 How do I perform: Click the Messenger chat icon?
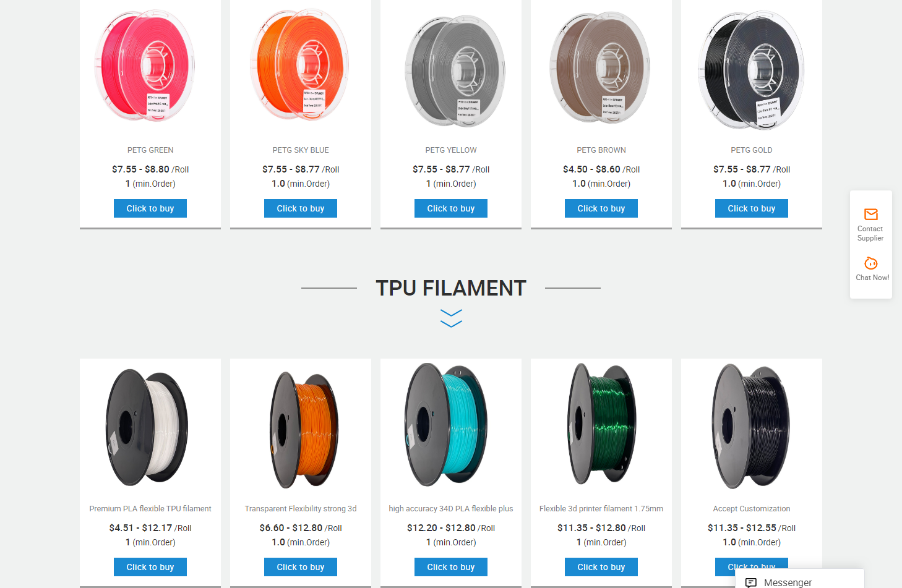pyautogui.click(x=751, y=582)
